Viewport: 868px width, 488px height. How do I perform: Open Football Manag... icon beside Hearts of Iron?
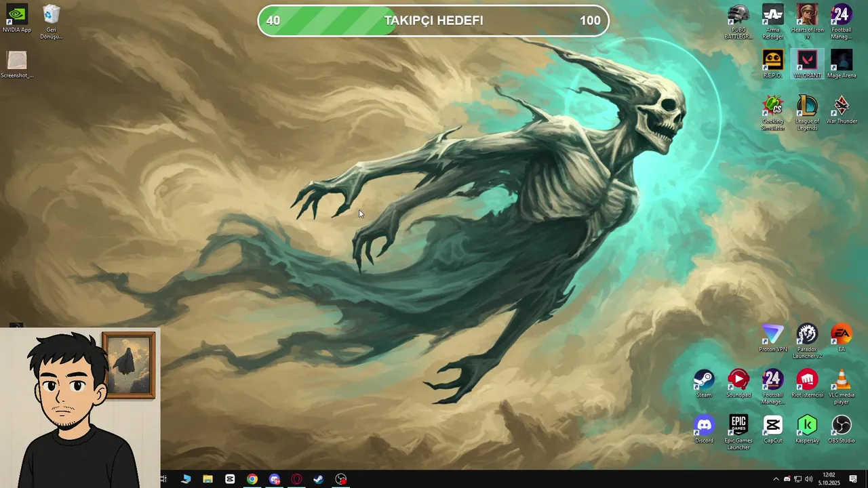point(842,22)
